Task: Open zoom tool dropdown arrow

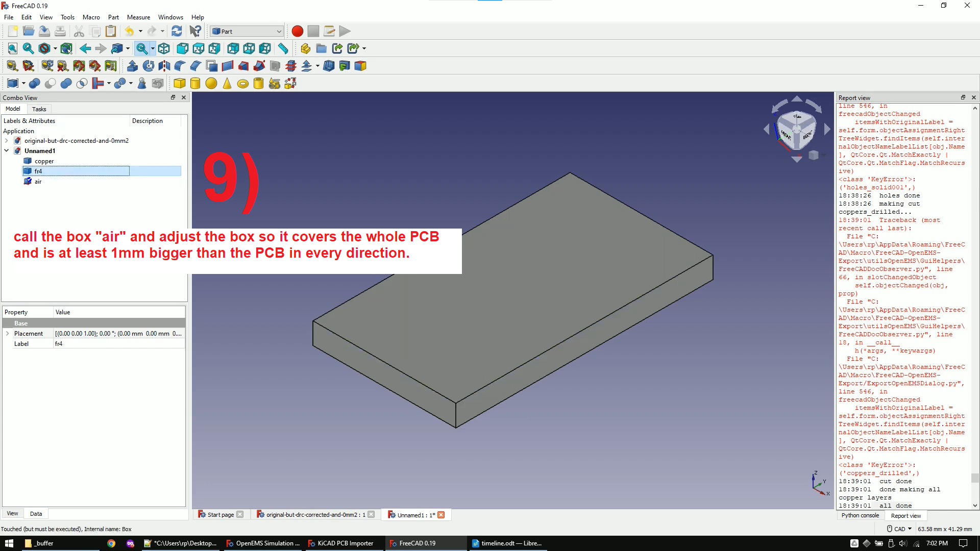Action: point(153,48)
